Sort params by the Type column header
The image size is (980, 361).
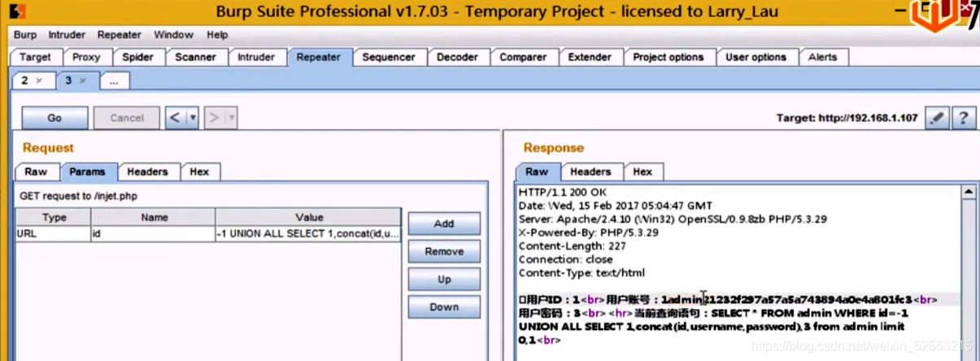tap(54, 217)
